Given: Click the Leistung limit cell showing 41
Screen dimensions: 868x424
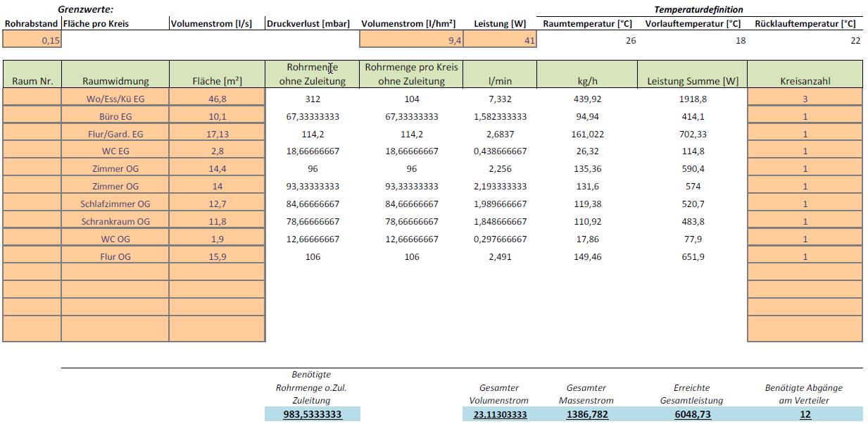Looking at the screenshot, I should point(501,41).
